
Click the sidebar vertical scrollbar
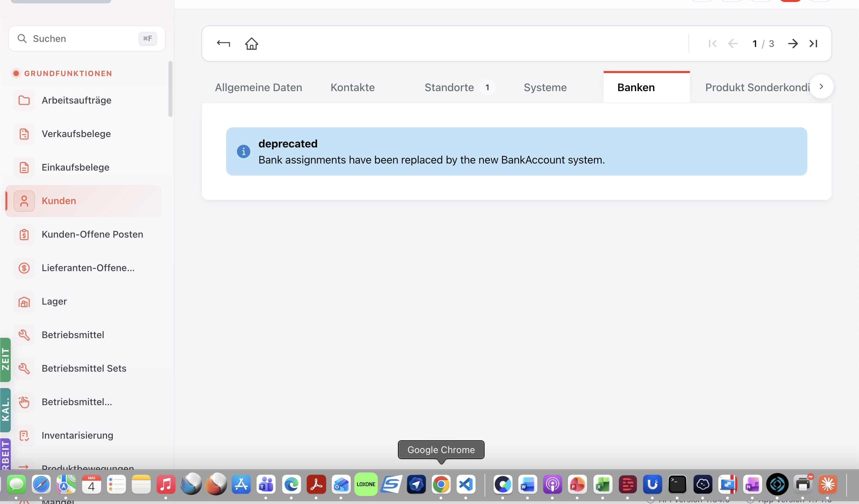170,89
